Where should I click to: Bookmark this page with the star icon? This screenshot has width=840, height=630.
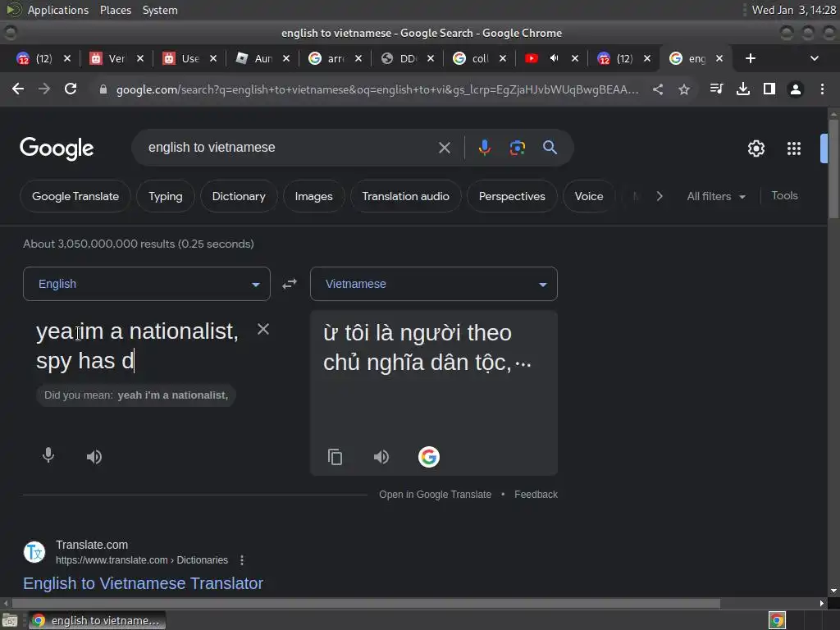coord(684,89)
